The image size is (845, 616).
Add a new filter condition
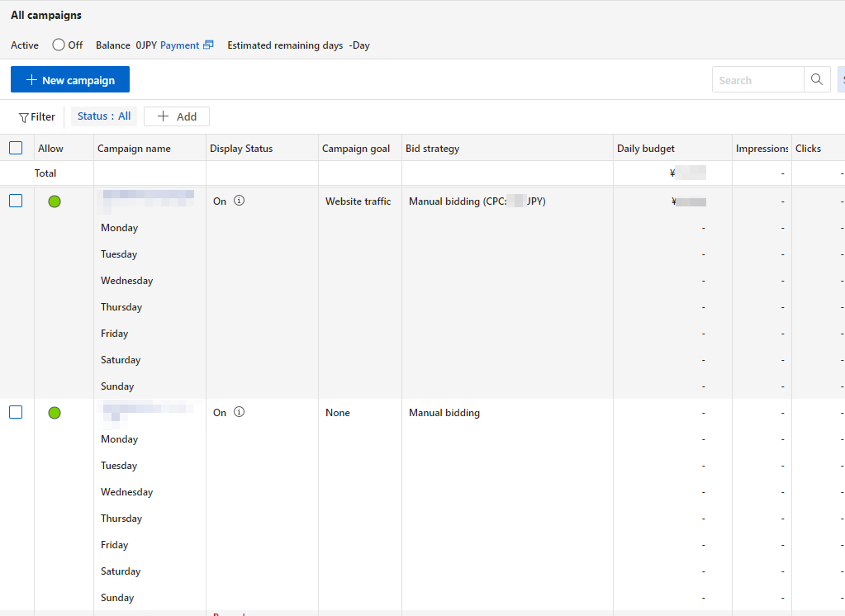point(177,116)
